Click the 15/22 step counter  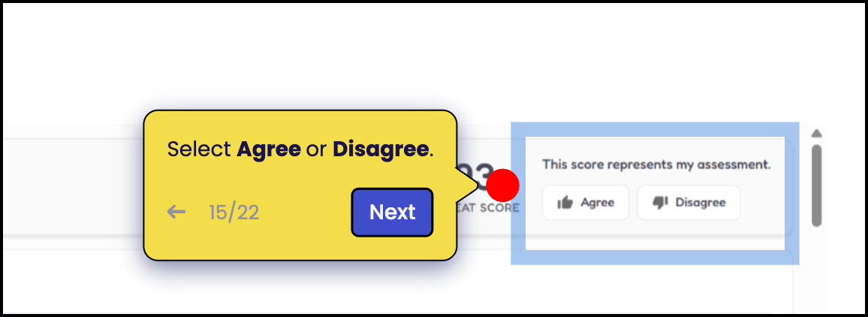pos(234,213)
